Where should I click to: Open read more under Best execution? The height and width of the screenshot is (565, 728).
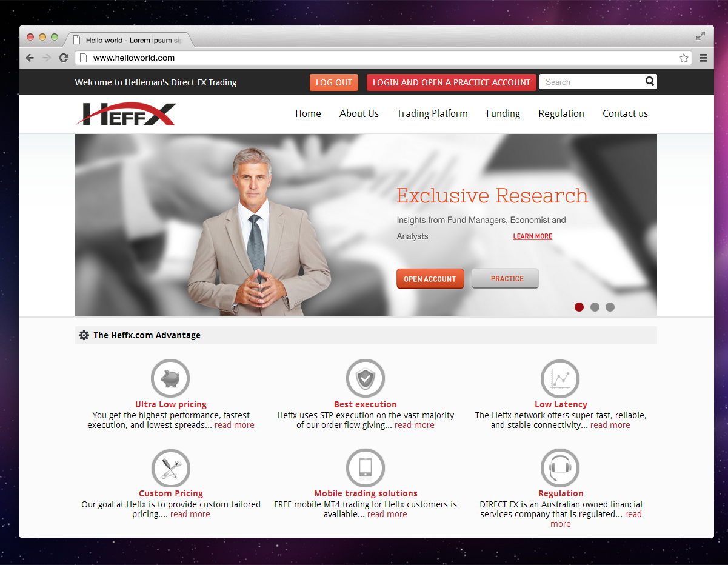415,425
